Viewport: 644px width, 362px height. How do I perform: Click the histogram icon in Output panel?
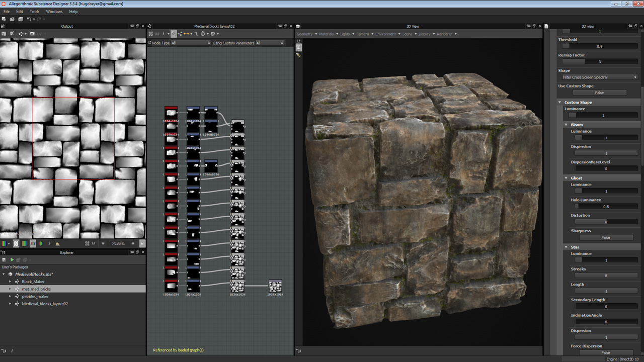[57, 244]
